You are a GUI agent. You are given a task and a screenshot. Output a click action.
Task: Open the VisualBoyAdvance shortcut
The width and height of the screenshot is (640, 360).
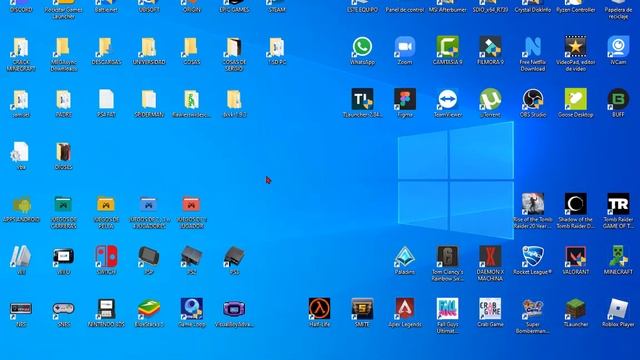pyautogui.click(x=234, y=309)
